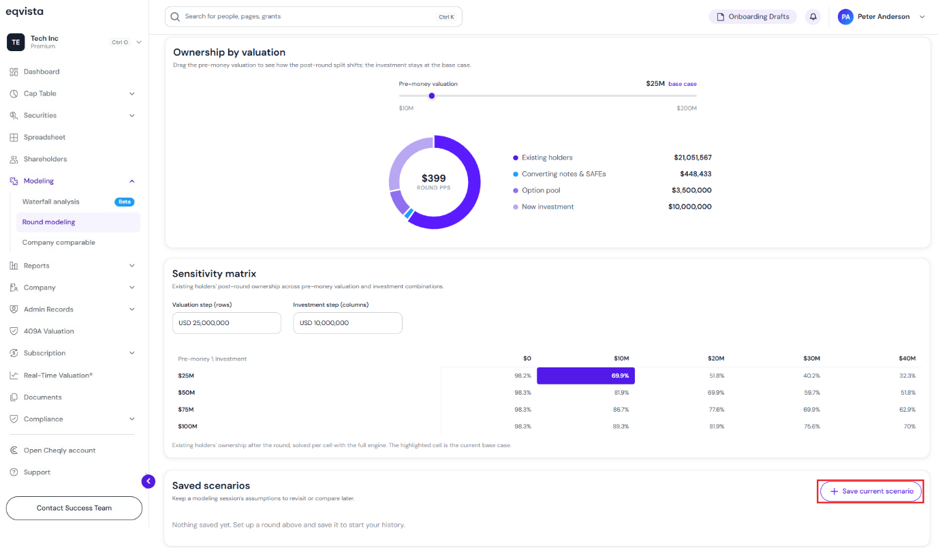Click the 32.3% cell in $25M row
The width and height of the screenshot is (938, 548).
click(907, 376)
